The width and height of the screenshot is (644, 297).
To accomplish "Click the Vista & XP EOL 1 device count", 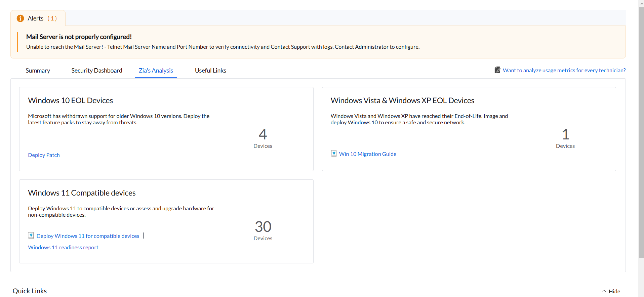I will click(565, 134).
